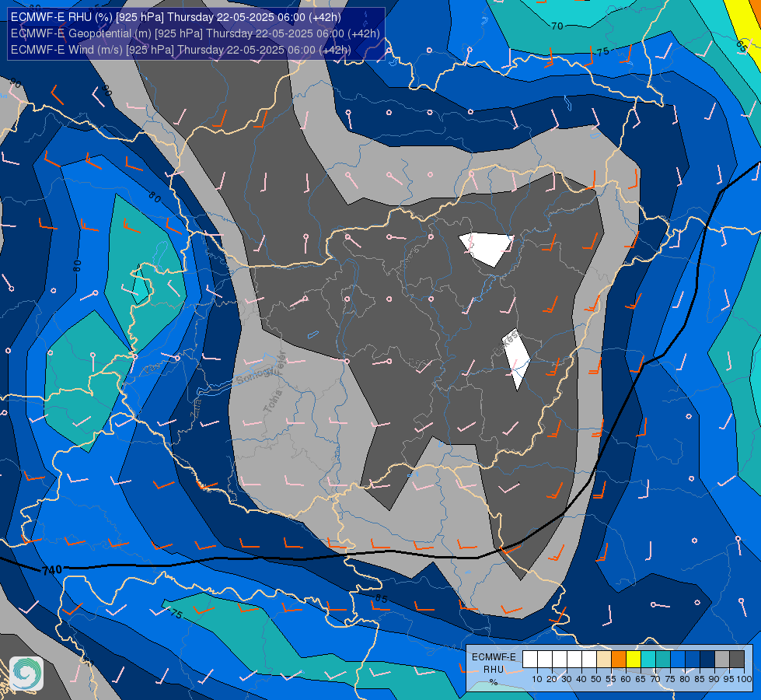Pick the cyan 65–70 legend swatch

648,660
